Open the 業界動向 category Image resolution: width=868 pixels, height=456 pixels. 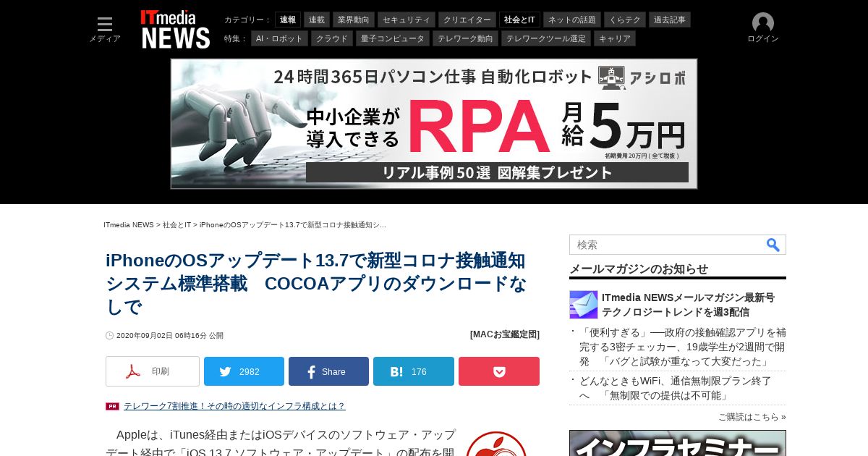[x=354, y=20]
